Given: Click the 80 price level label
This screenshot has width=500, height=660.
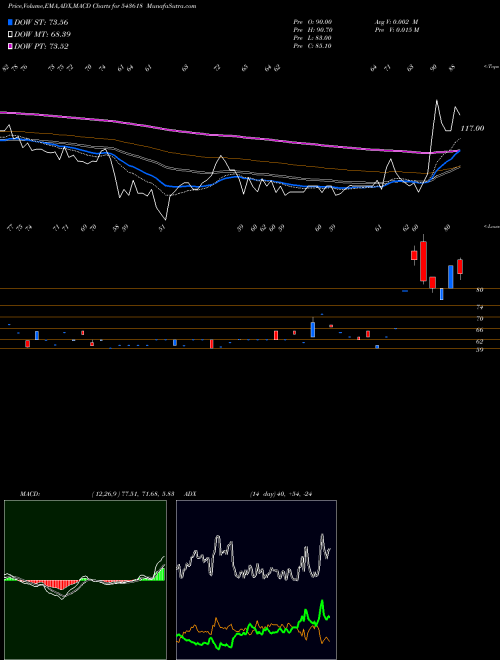Looking at the screenshot, I should (x=479, y=290).
